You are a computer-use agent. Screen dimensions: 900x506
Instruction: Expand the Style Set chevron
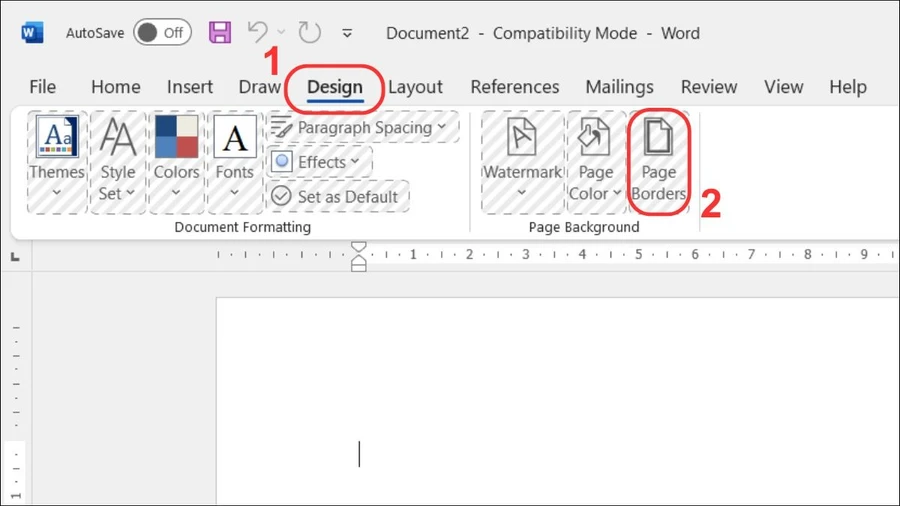tap(130, 193)
